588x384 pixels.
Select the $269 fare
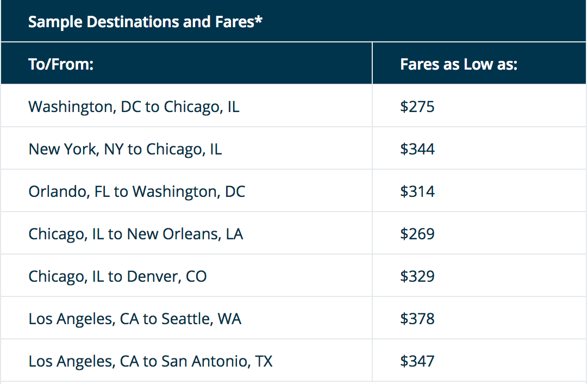point(417,234)
